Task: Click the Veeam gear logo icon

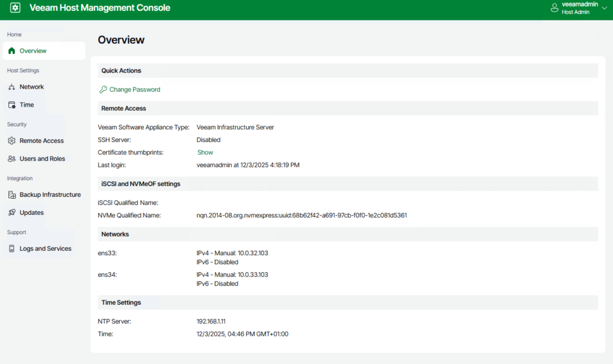Action: [x=15, y=8]
